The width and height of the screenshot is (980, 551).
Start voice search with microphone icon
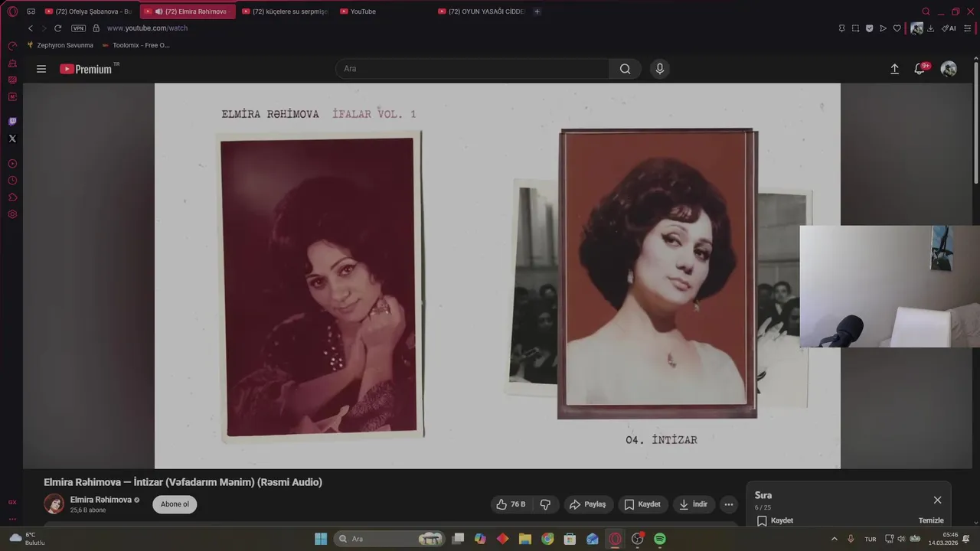click(x=660, y=69)
